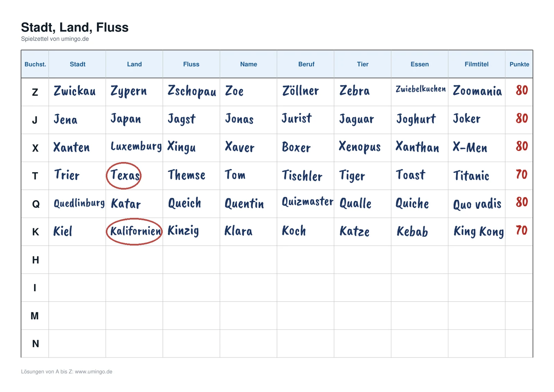Select the King Kong film entry
Screen dimensions: 554x392
click(479, 231)
